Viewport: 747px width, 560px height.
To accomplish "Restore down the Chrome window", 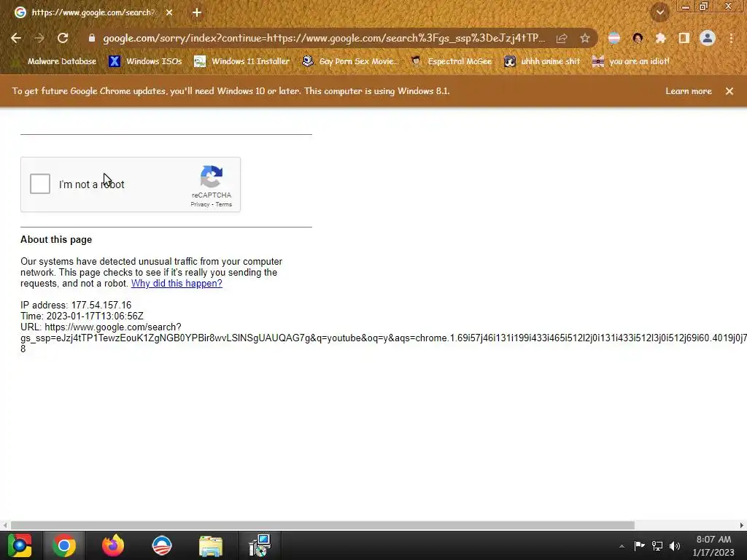I will [x=704, y=7].
